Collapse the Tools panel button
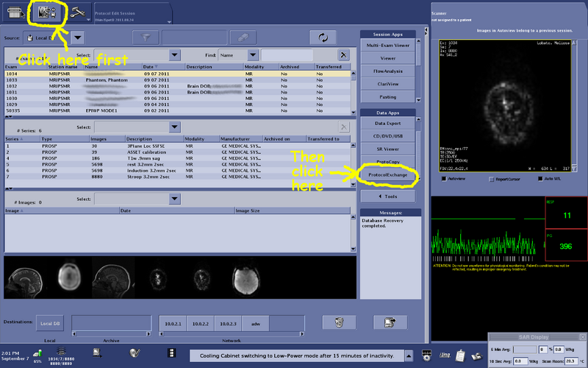Screen dimensions: 588x368 click(x=388, y=197)
